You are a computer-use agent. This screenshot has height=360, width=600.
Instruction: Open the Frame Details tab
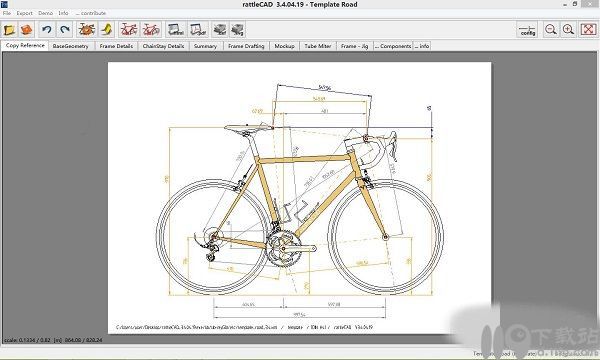coord(116,46)
